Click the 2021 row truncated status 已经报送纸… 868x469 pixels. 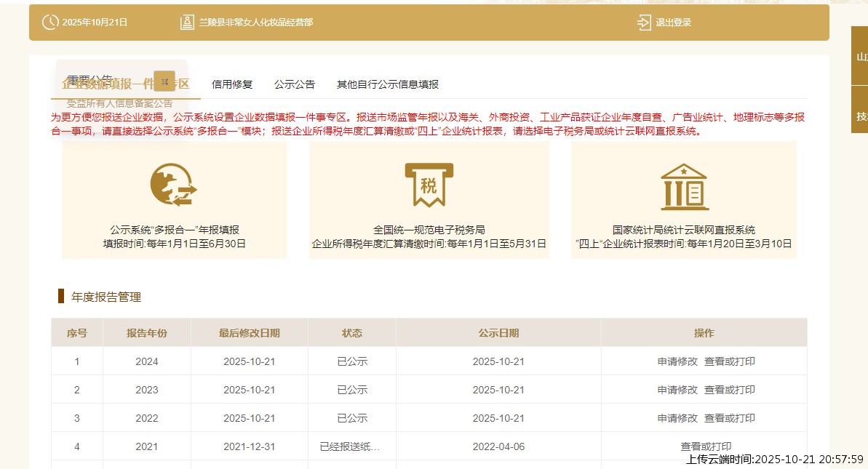tap(351, 446)
